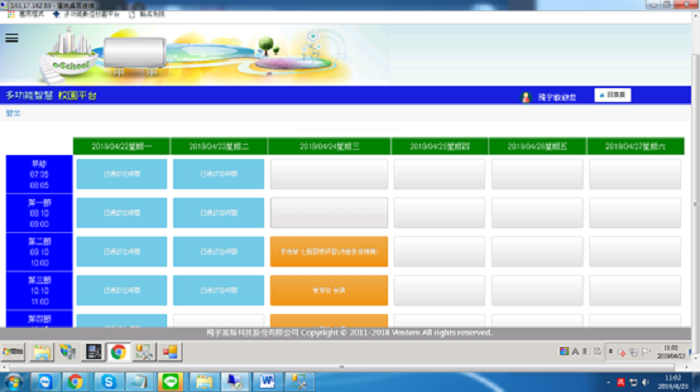Click Monday's blue slot in 08:10 row
The image size is (700, 392).
point(121,213)
